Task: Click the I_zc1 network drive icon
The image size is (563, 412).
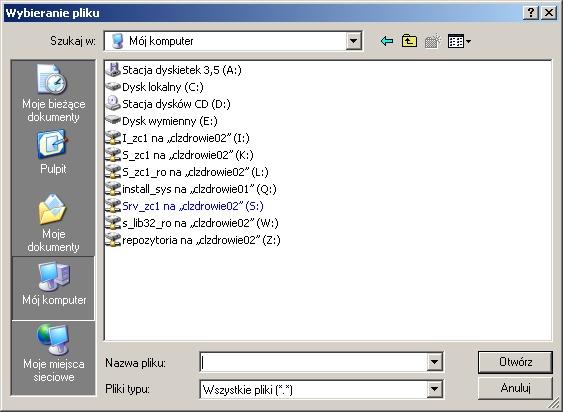Action: [113, 138]
